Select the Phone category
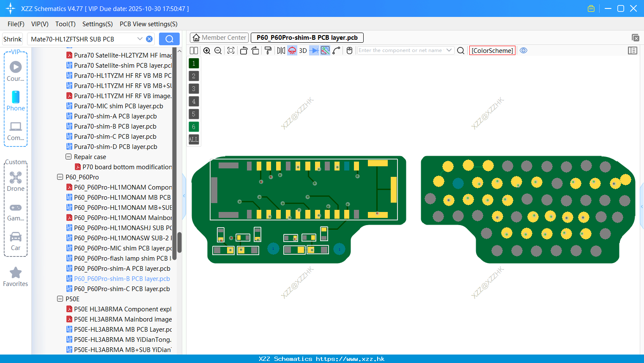 click(16, 101)
